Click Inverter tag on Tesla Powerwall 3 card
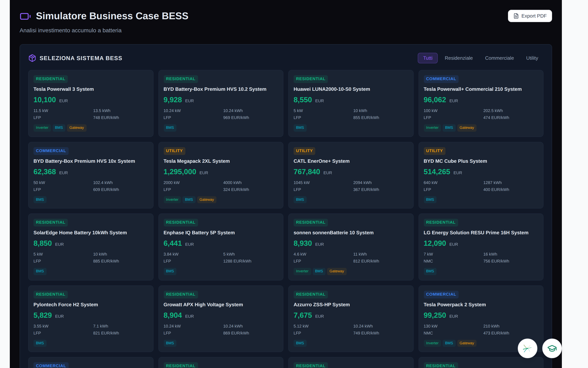Image resolution: width=588 pixels, height=368 pixels. [x=42, y=128]
